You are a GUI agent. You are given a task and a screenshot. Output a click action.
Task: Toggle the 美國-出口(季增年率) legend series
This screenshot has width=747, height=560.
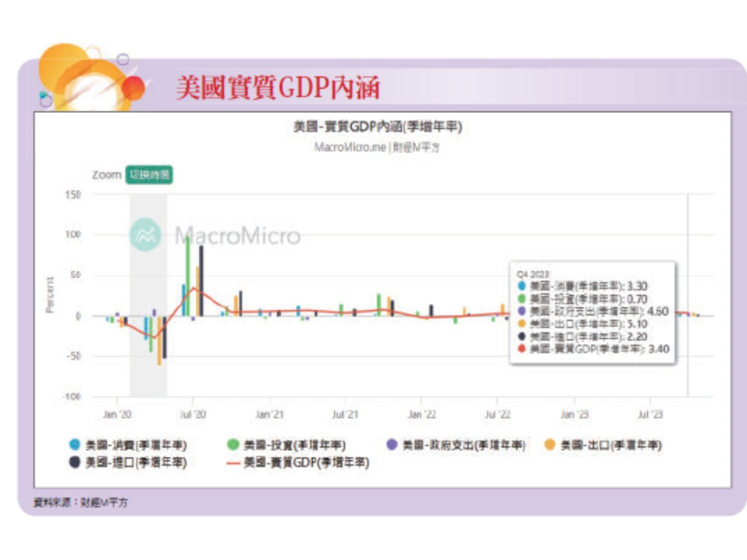pyautogui.click(x=603, y=445)
